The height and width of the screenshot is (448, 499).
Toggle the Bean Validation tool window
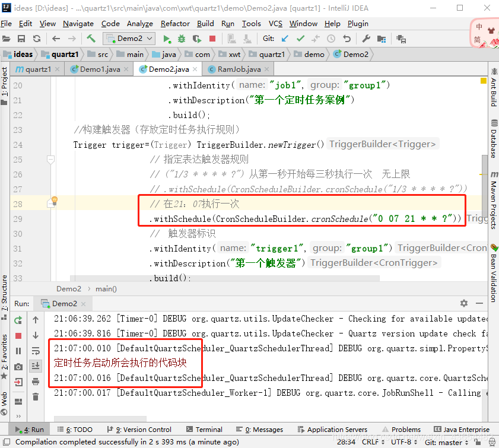click(494, 273)
